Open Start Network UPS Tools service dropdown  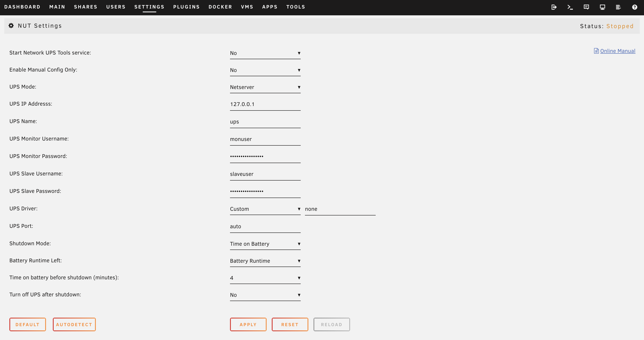265,53
